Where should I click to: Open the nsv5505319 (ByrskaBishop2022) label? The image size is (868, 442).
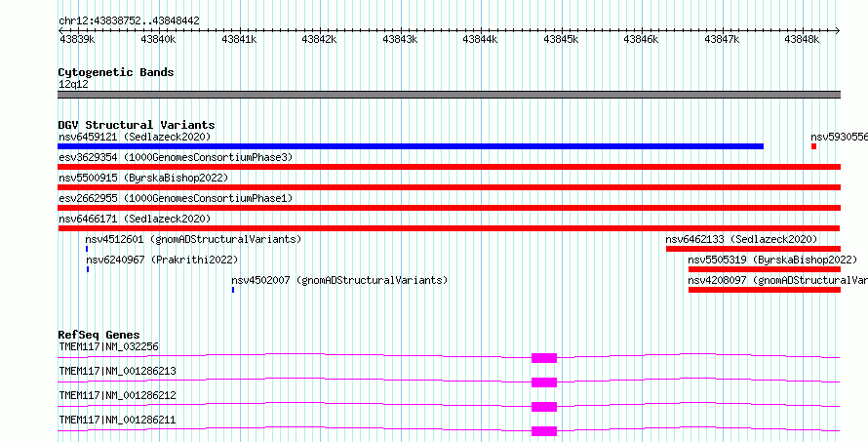[x=772, y=260]
